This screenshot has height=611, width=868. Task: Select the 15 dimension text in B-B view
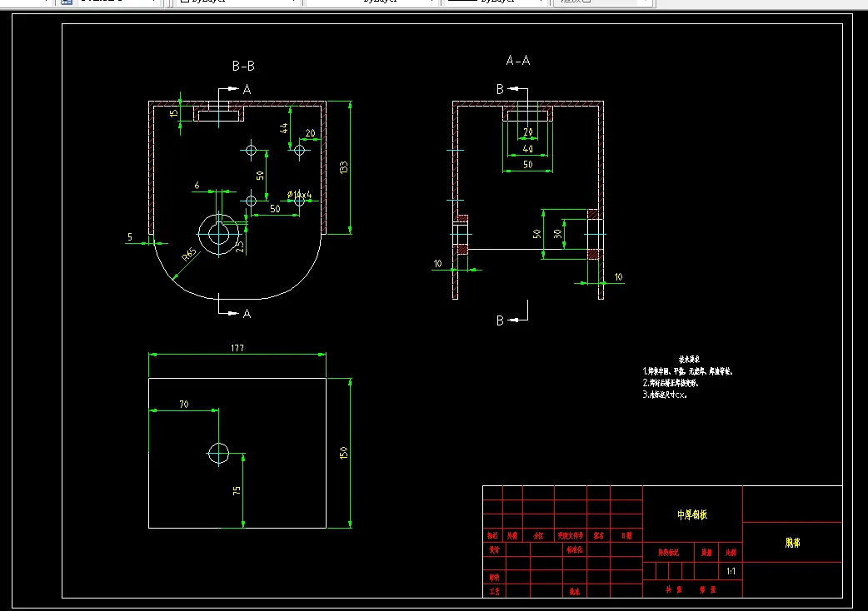coord(174,113)
